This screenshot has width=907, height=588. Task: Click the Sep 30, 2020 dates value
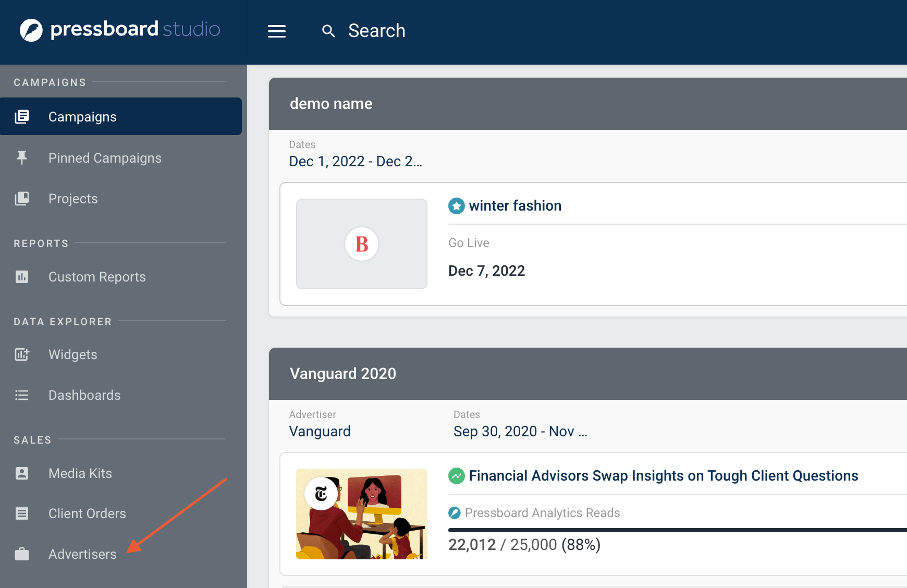click(x=520, y=432)
